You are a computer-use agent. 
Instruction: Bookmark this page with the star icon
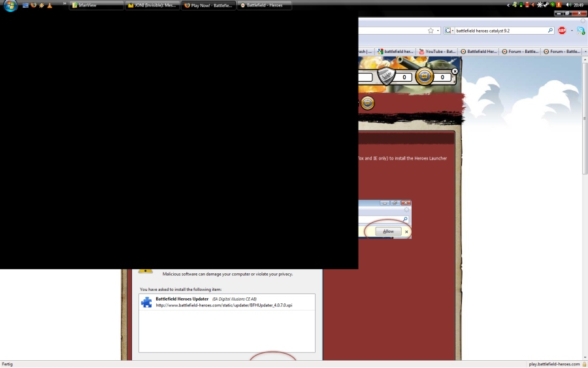[x=431, y=31]
